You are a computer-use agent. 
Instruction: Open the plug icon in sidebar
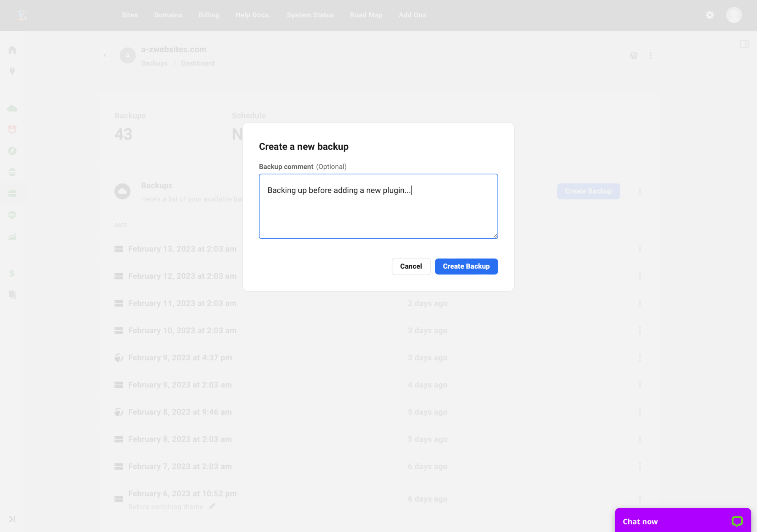click(x=12, y=71)
